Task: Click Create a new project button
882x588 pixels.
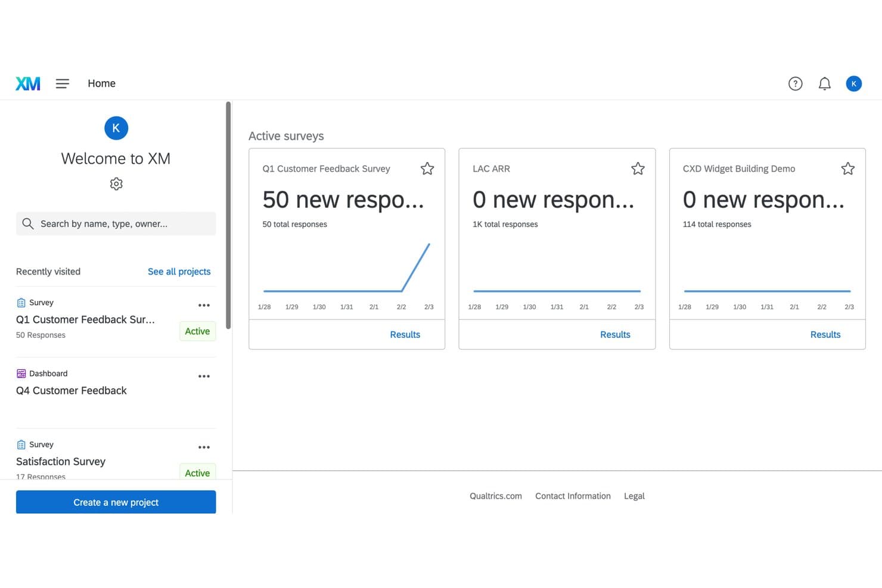Action: (116, 502)
